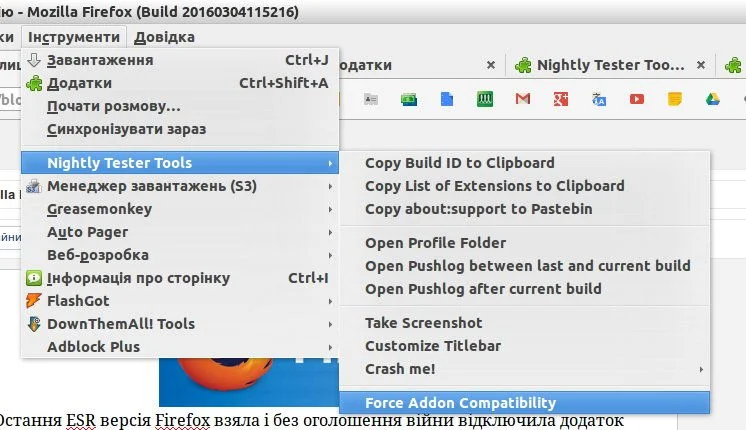Close the Додатки tab
This screenshot has height=430, width=746.
coord(491,65)
